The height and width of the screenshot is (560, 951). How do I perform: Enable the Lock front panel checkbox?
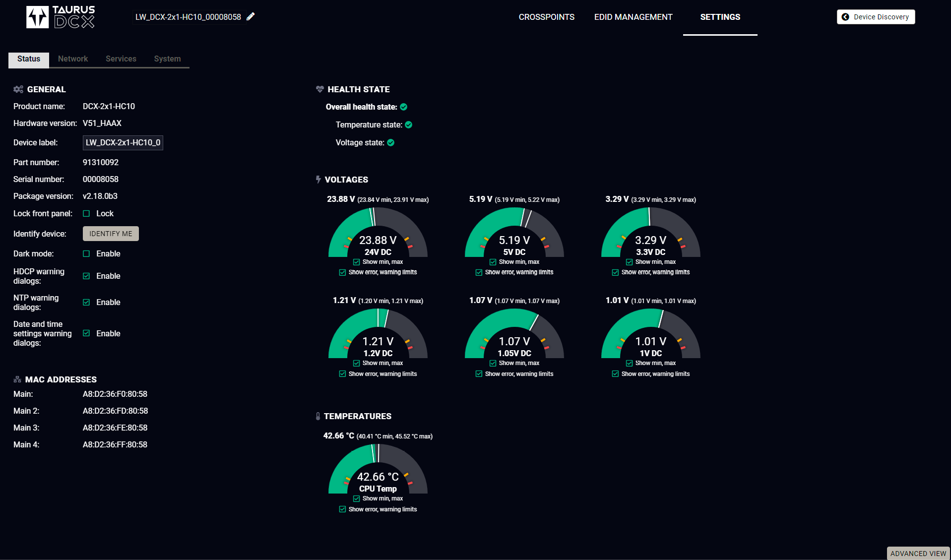coord(86,213)
